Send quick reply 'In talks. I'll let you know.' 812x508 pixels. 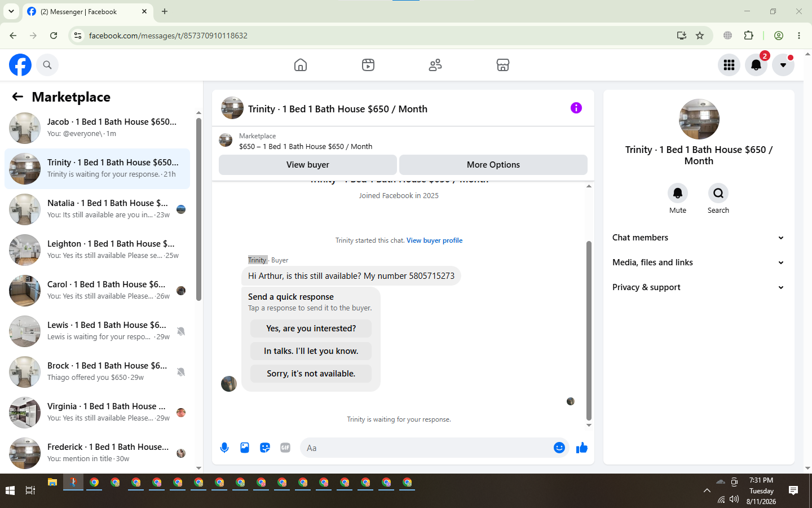pos(311,351)
